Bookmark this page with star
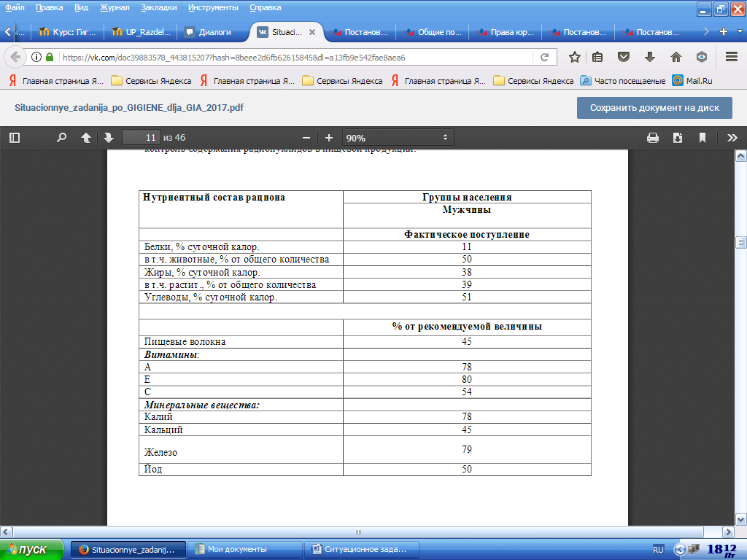This screenshot has width=747, height=560. coord(575,57)
